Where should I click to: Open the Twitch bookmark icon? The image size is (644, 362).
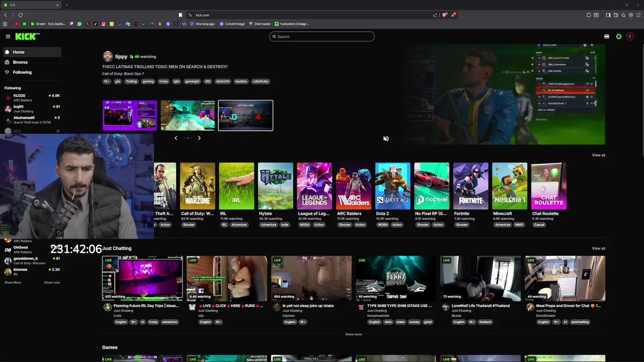[x=71, y=24]
